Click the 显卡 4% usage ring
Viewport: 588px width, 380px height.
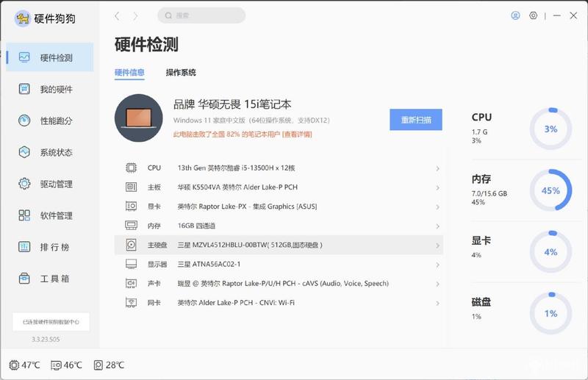pos(551,251)
